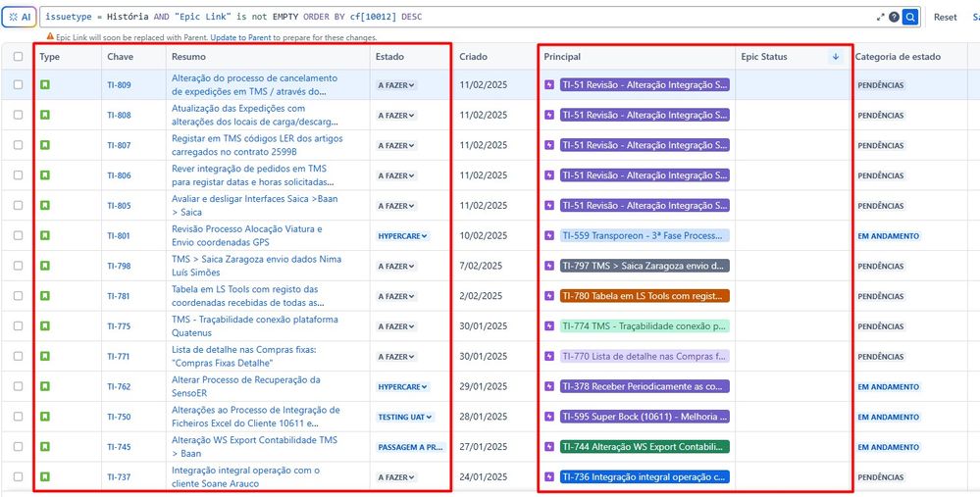
Task: Open the TESTING UAT status dropdown for TI-750
Action: (404, 417)
